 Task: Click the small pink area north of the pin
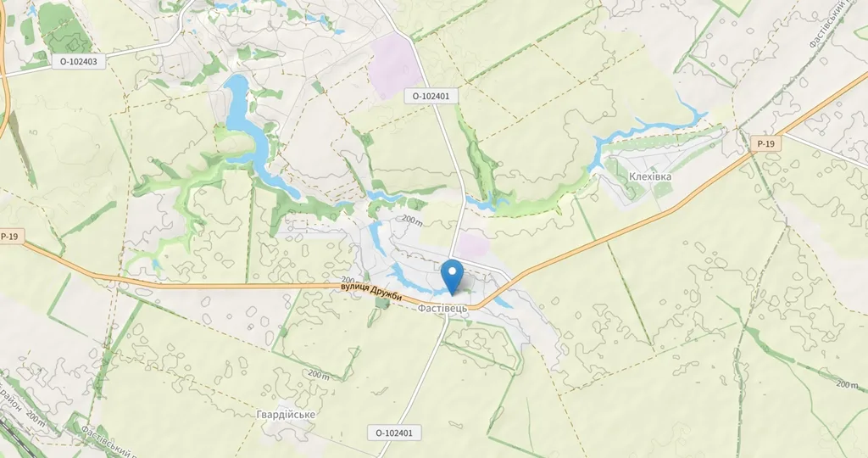[475, 245]
